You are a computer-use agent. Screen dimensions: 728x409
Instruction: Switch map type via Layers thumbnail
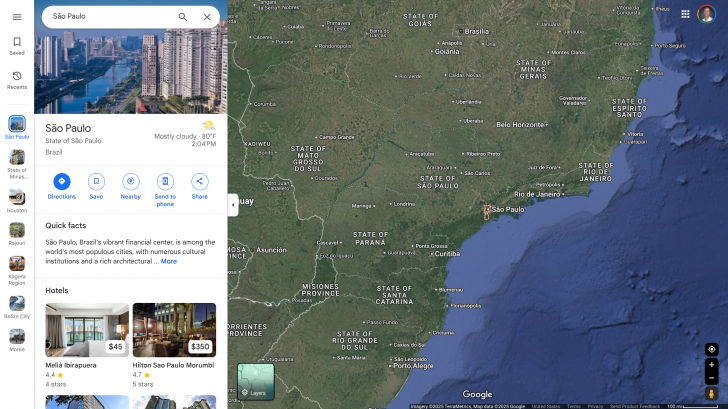[x=255, y=381]
